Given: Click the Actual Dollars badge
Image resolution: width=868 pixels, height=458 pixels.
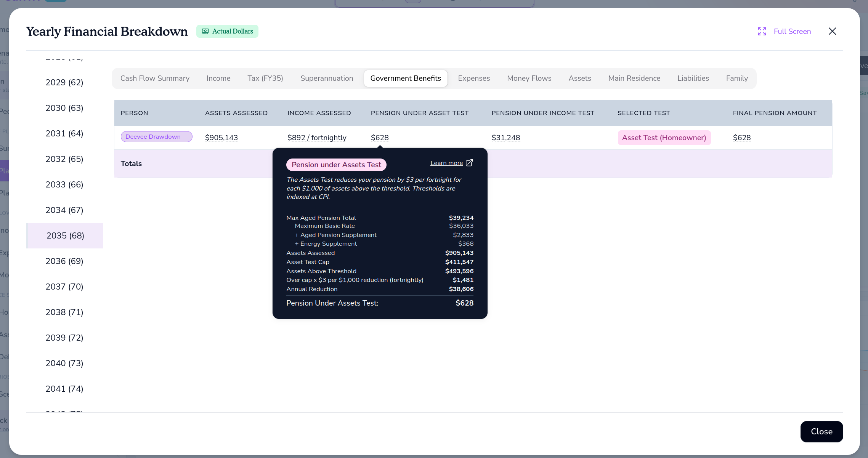Looking at the screenshot, I should coord(227,31).
